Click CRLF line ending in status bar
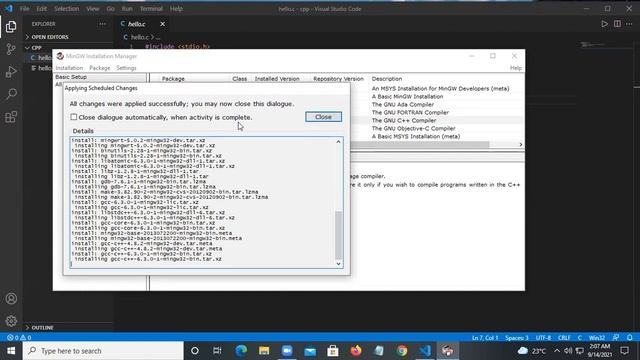This screenshot has height=360, width=640. (564, 338)
